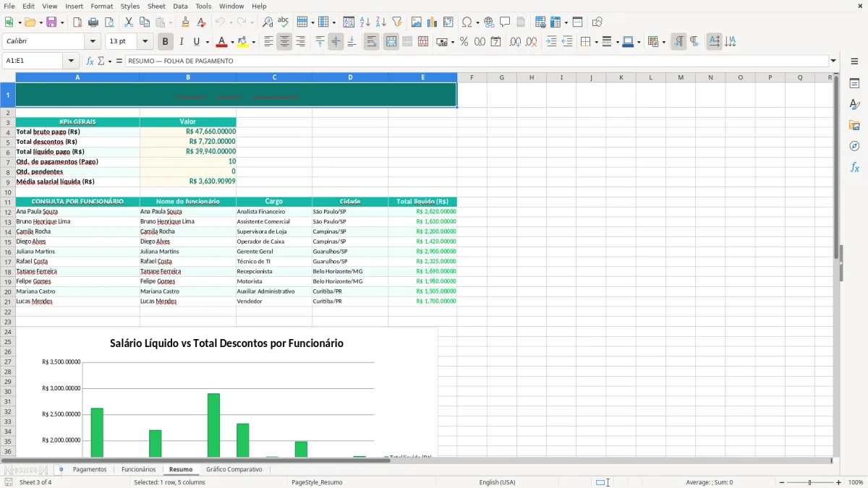868x488 pixels.
Task: Insert a pivot table
Action: pos(448,22)
